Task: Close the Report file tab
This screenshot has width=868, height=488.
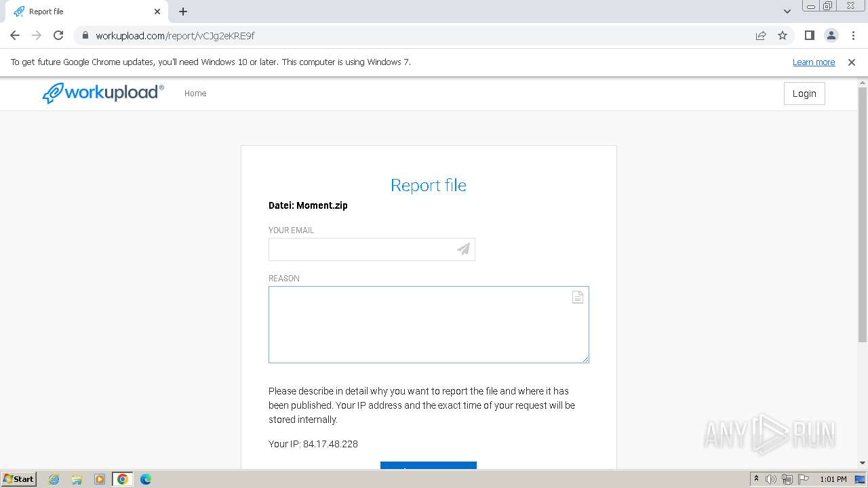Action: click(157, 12)
